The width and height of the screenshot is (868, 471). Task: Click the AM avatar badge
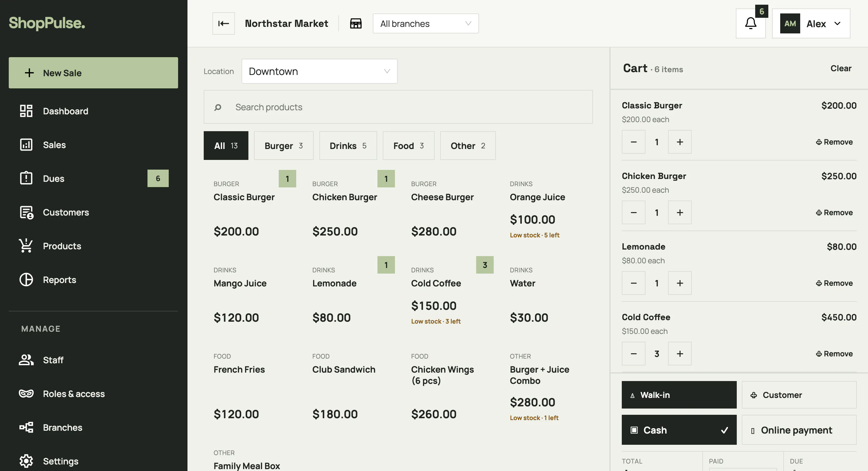(x=790, y=23)
